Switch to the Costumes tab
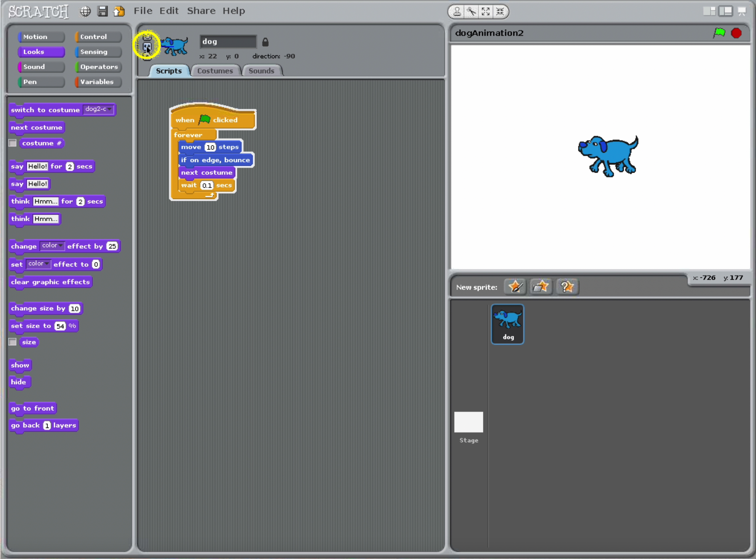This screenshot has height=559, width=756. pyautogui.click(x=215, y=71)
